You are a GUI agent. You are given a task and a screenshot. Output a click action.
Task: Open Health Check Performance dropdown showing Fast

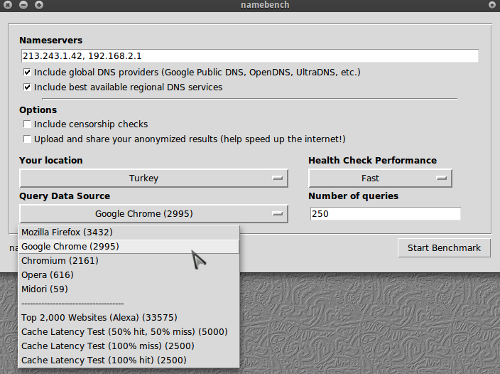click(380, 178)
